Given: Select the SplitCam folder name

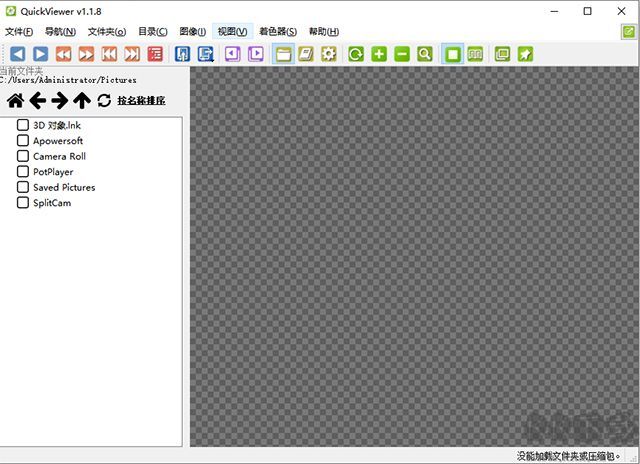Looking at the screenshot, I should pyautogui.click(x=52, y=203).
